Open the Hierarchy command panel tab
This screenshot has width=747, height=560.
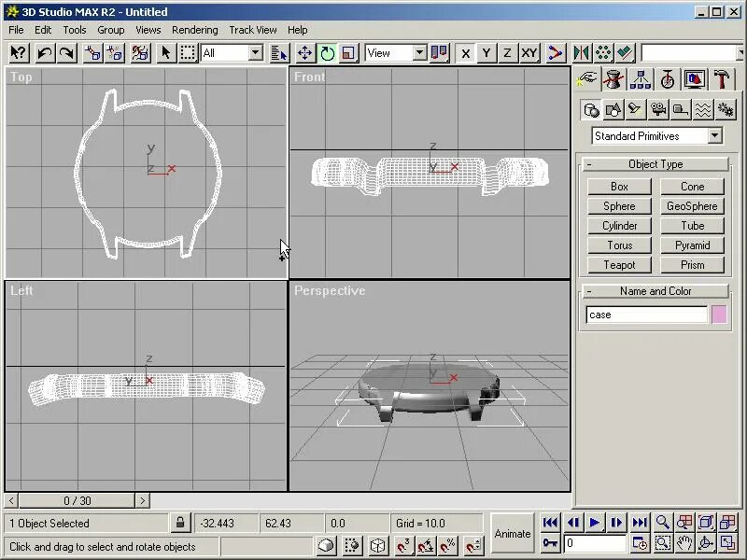[x=640, y=79]
